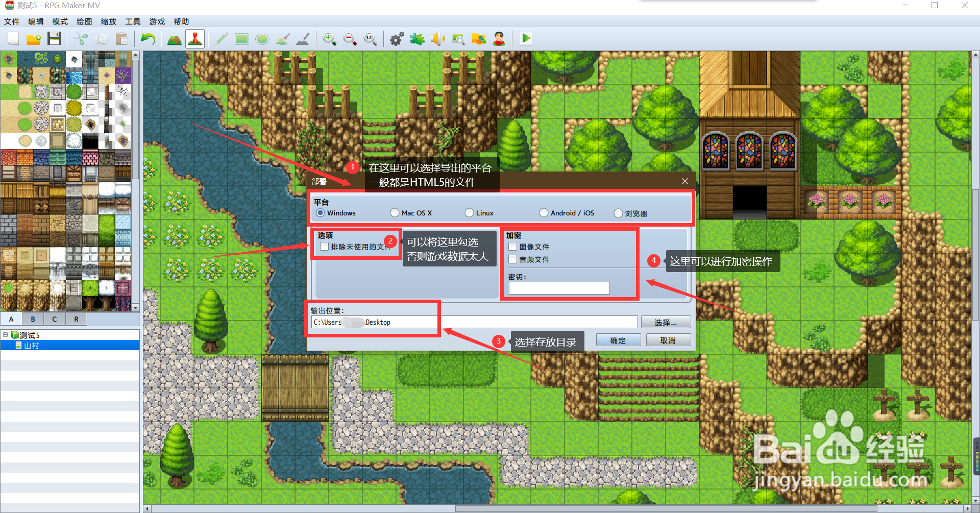Select the Pencil drawing tool
The height and width of the screenshot is (513, 980).
[x=222, y=39]
